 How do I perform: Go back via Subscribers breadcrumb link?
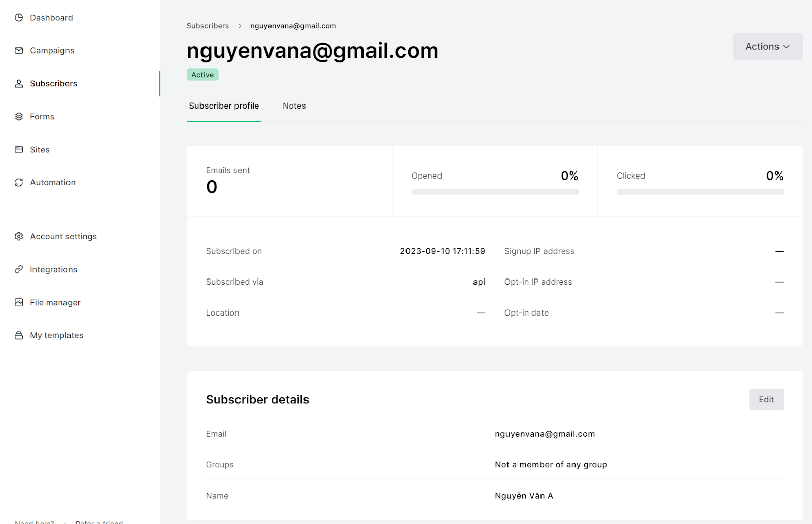208,26
